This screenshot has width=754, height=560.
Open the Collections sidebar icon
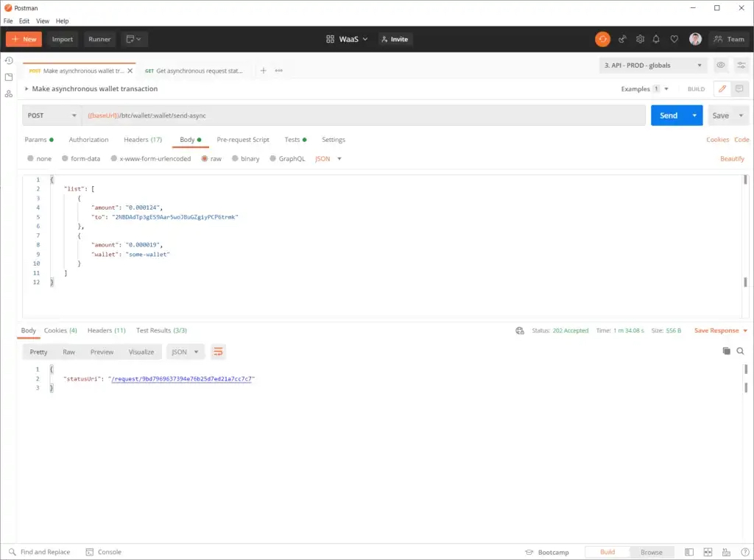9,77
